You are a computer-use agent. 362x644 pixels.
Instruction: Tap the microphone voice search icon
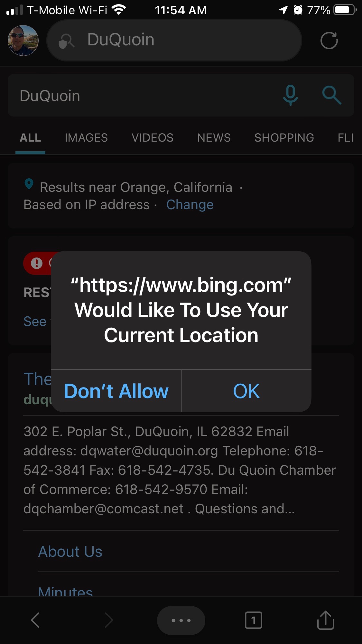290,95
